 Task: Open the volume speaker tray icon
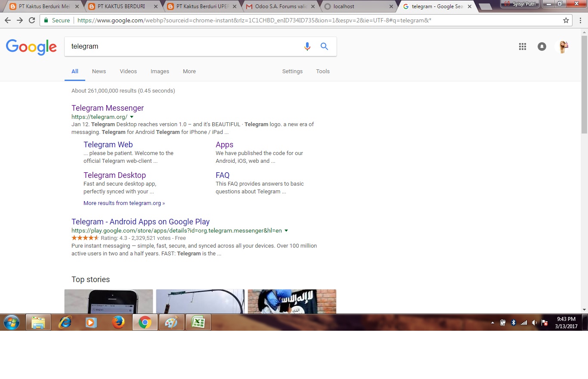[534, 322]
